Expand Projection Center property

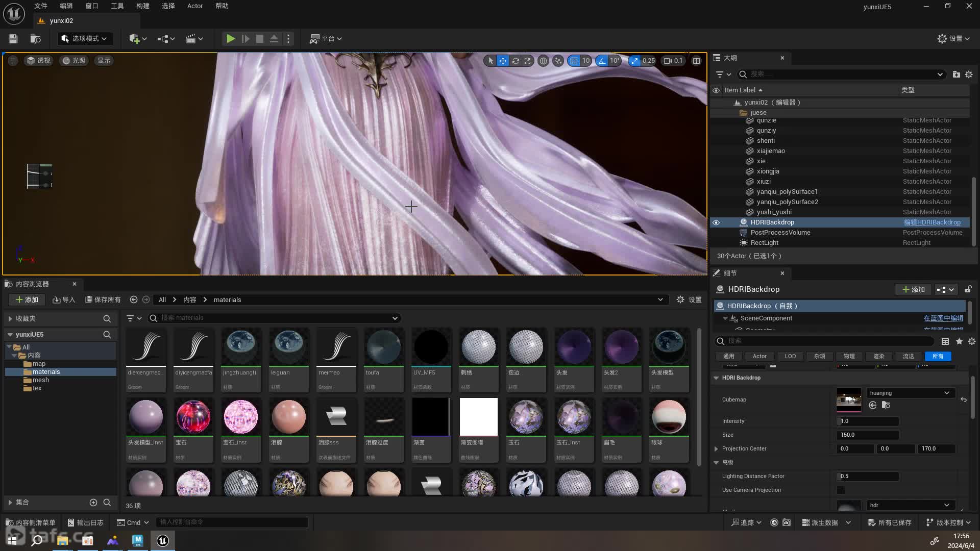(x=716, y=449)
